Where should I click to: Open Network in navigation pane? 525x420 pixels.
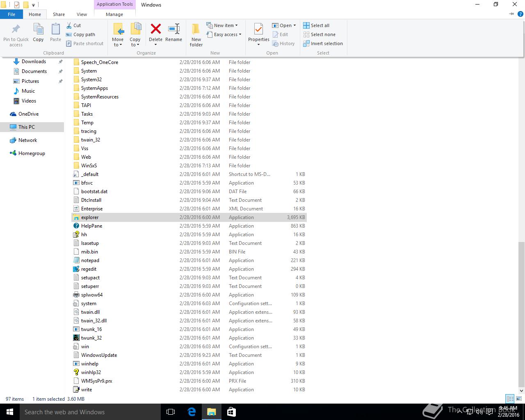pyautogui.click(x=27, y=140)
